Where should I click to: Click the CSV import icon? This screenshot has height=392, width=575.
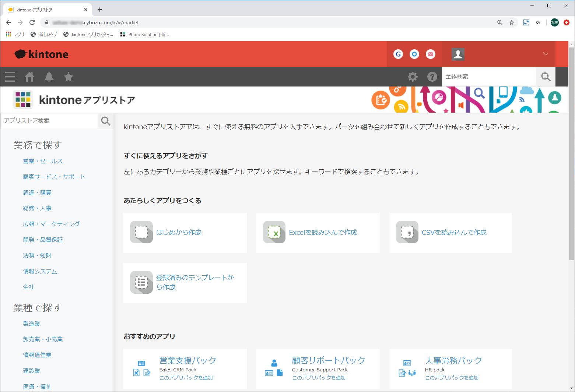point(407,232)
